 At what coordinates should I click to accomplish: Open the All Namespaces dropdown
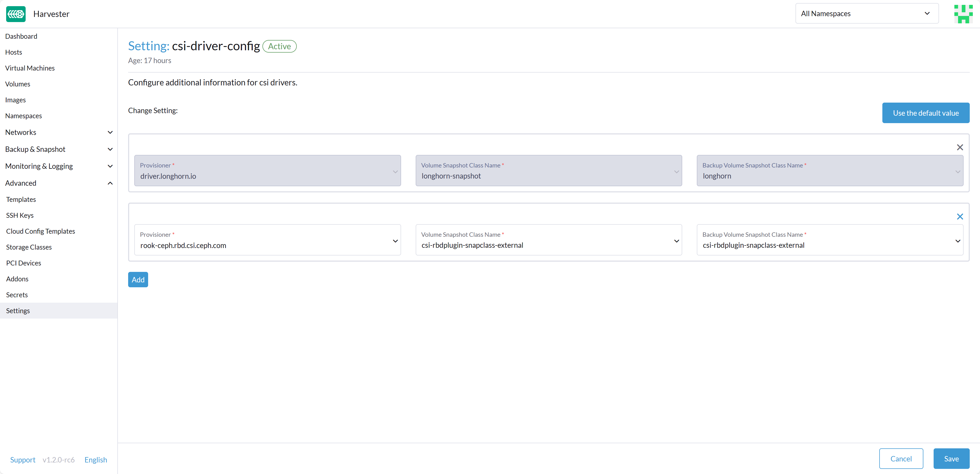867,13
